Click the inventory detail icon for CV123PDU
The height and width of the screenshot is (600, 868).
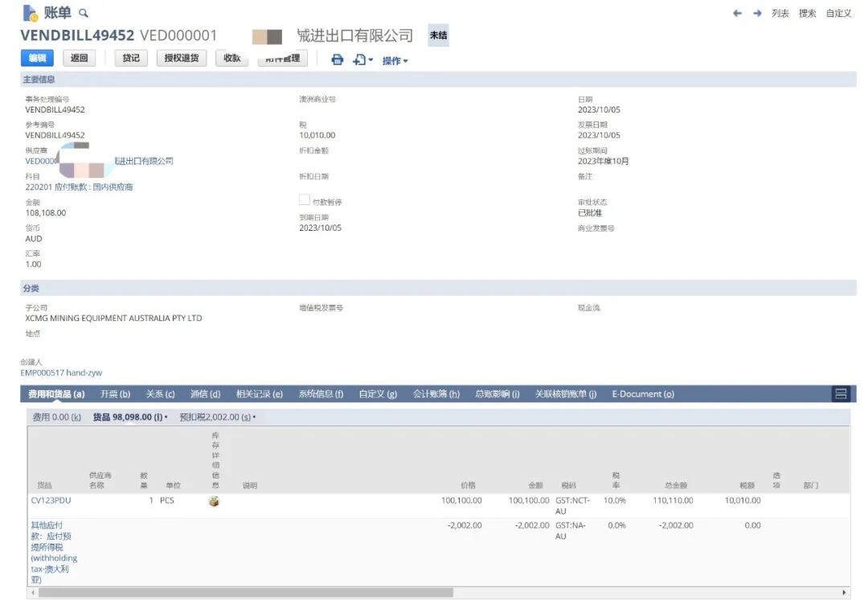tap(214, 501)
